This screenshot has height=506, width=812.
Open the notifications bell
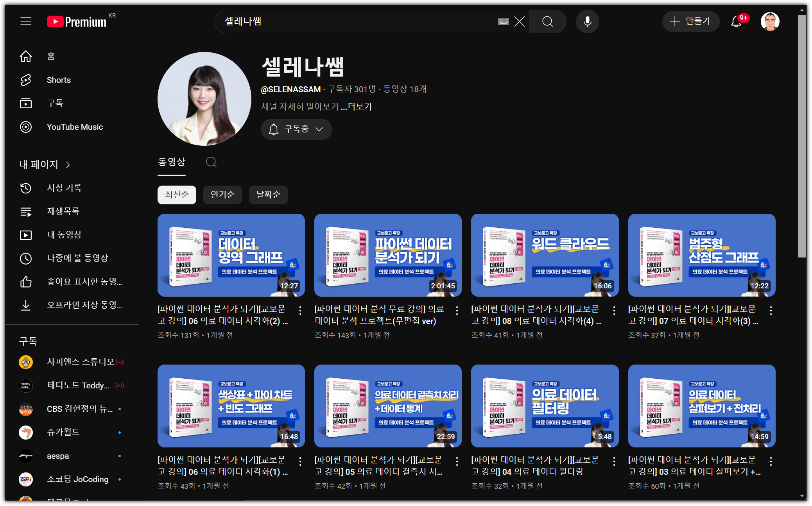coord(736,21)
